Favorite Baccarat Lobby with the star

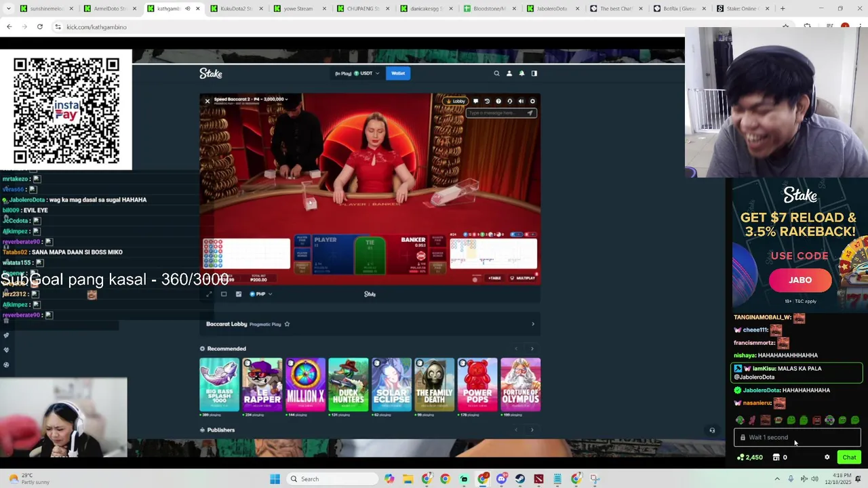point(287,324)
